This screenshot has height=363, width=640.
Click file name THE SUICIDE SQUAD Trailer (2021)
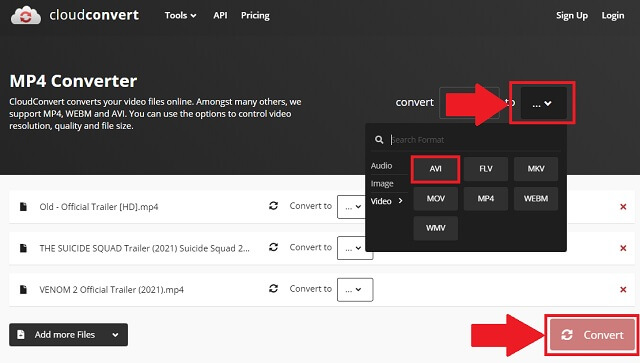click(144, 248)
